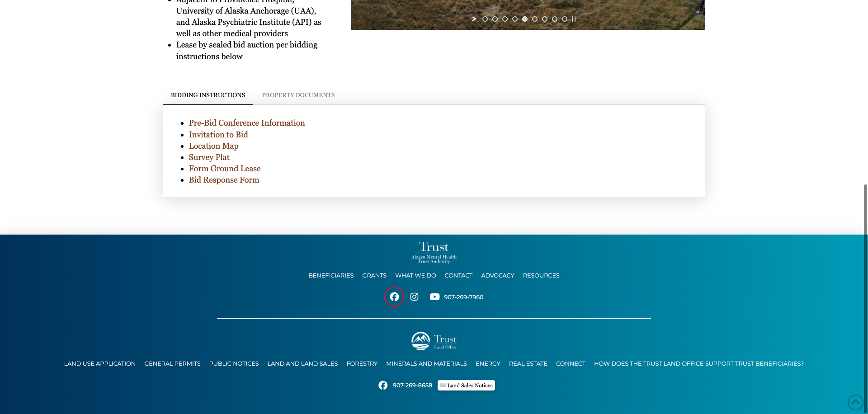868x414 pixels.
Task: Switch to the PROPERTY DOCUMENTS tab
Action: pyautogui.click(x=298, y=95)
